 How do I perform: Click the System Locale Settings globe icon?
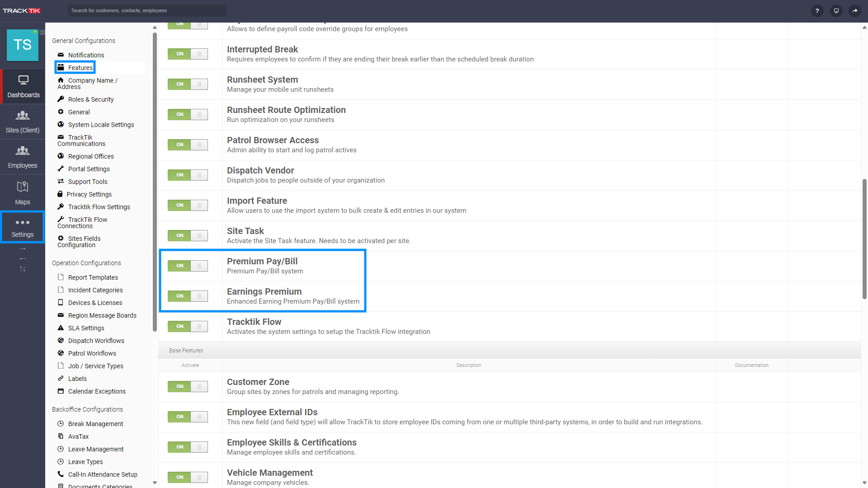[61, 124]
